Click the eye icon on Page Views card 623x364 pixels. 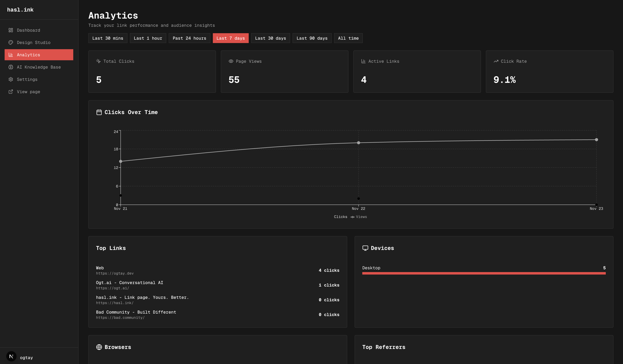(231, 61)
